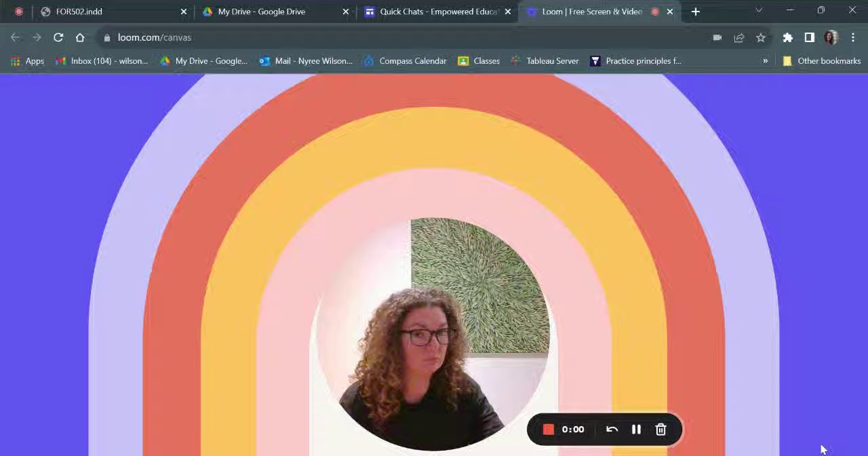Image resolution: width=868 pixels, height=456 pixels.
Task: Toggle the browser side panel
Action: tap(810, 38)
